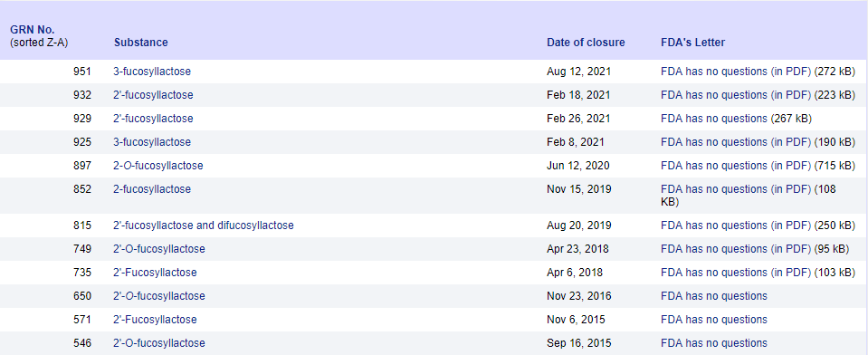Open 2-fucosyllactose substance for GRN 852
Viewport: 868px width, 355px height.
pyautogui.click(x=152, y=189)
